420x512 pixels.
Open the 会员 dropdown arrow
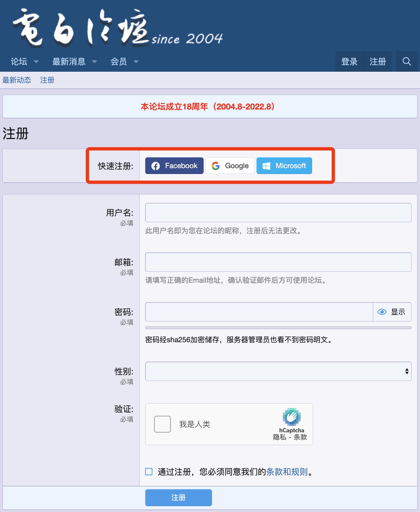pos(136,62)
